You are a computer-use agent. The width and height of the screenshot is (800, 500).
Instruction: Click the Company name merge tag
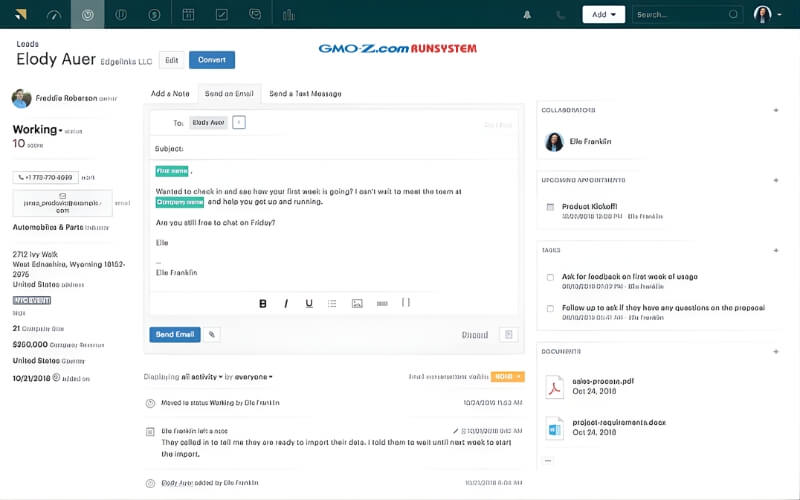(x=180, y=202)
